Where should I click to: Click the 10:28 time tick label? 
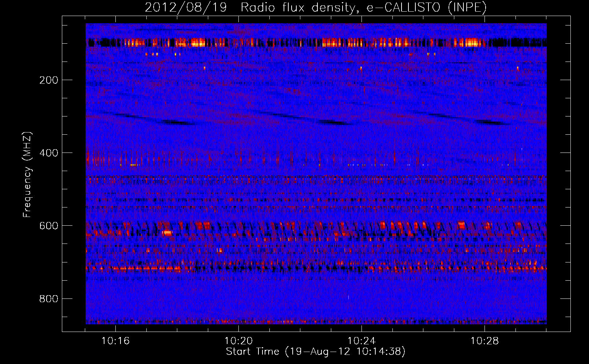coord(485,341)
